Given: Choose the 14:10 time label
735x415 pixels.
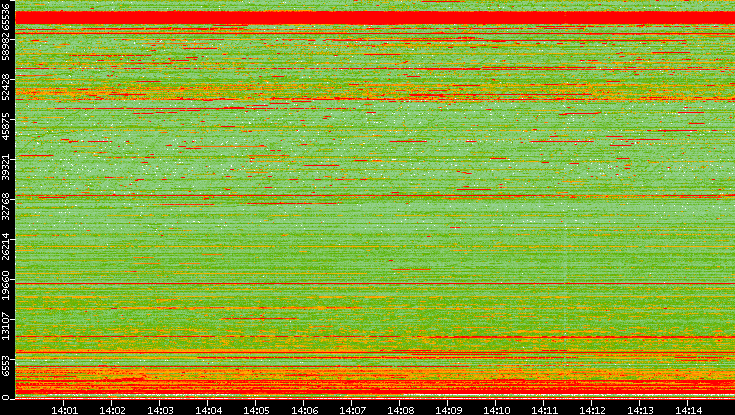Looking at the screenshot, I should [496, 410].
